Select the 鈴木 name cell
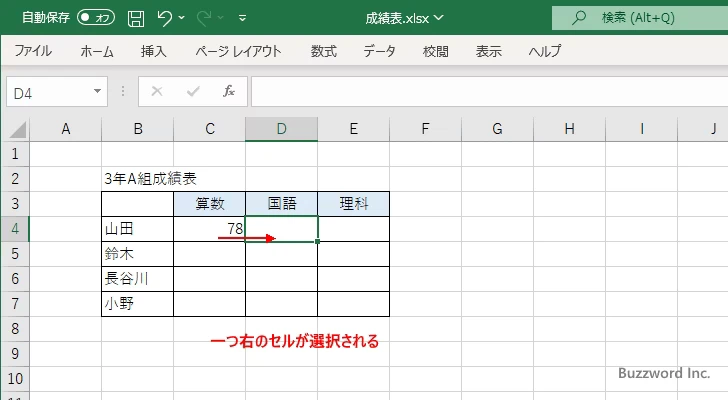Screen dimensions: 728x400 tap(137, 254)
